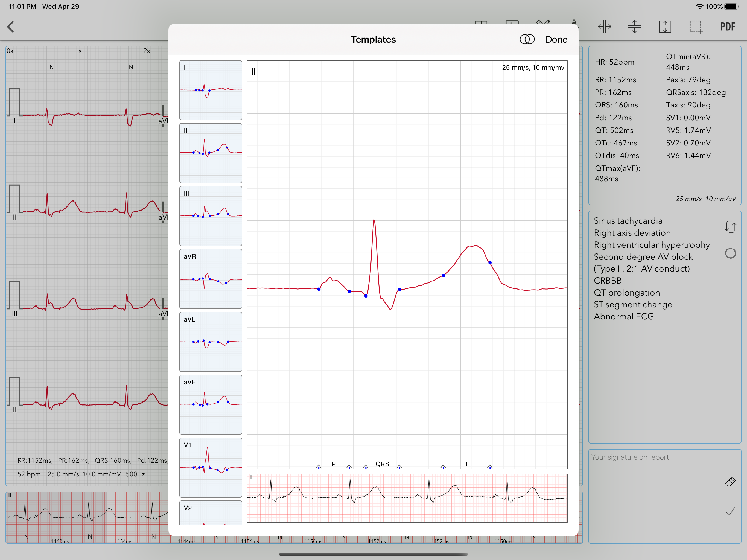This screenshot has height=560, width=747.
Task: Tap the back arrow icon
Action: (x=11, y=27)
